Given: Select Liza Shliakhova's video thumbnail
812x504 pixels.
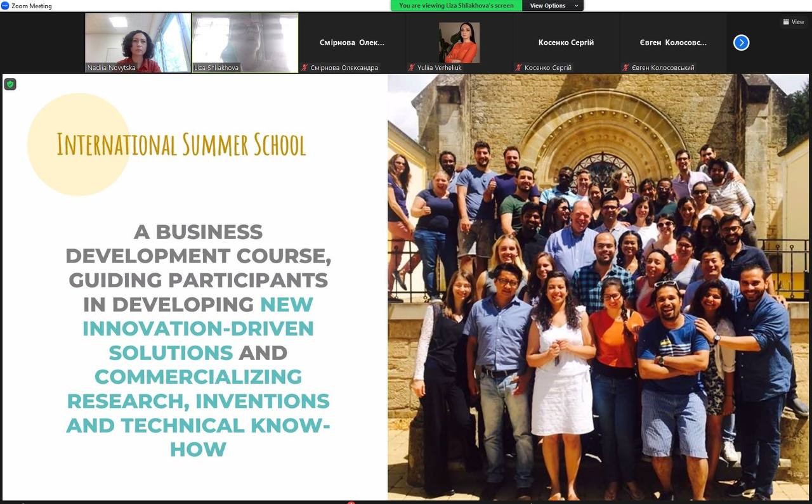Looking at the screenshot, I should [245, 42].
